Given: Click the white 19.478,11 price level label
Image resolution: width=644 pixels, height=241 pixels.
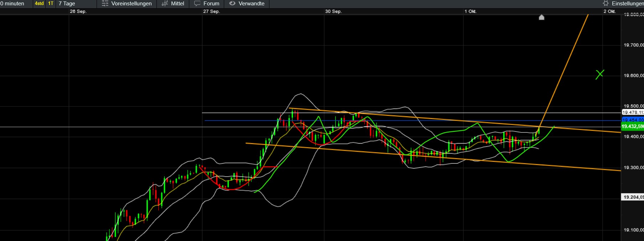Looking at the screenshot, I should click(x=633, y=112).
